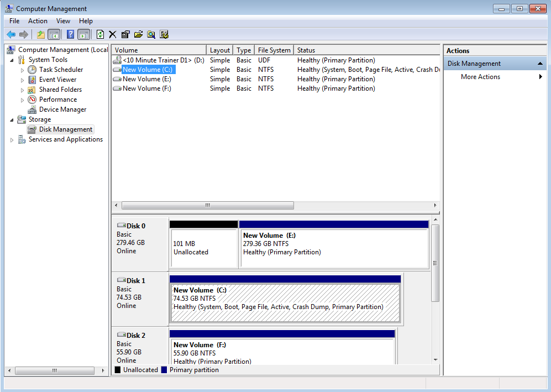Select New Volume (F:) in volume list
The image size is (551, 392).
click(276, 88)
